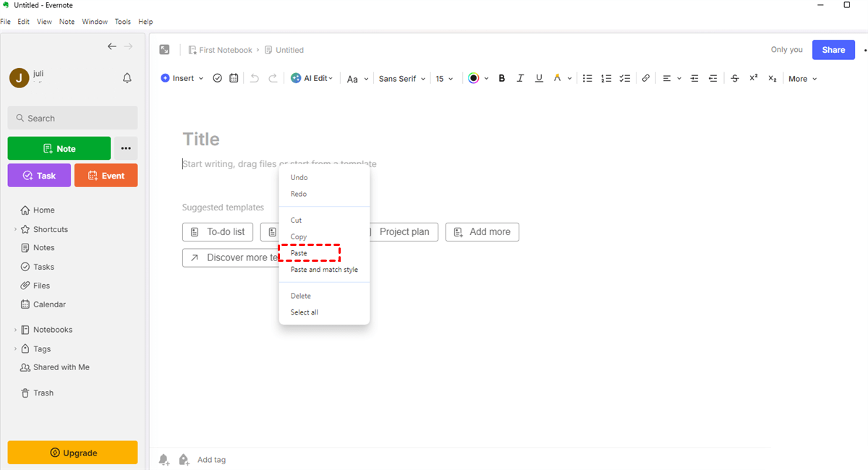
Task: Click the Undo arrow in the formatting toolbar
Action: (255, 78)
